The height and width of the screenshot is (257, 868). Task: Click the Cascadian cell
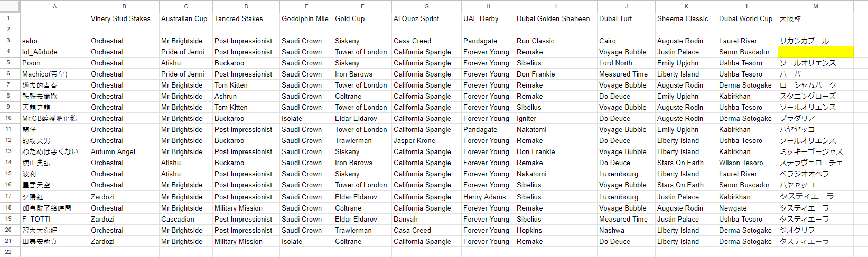(x=186, y=219)
